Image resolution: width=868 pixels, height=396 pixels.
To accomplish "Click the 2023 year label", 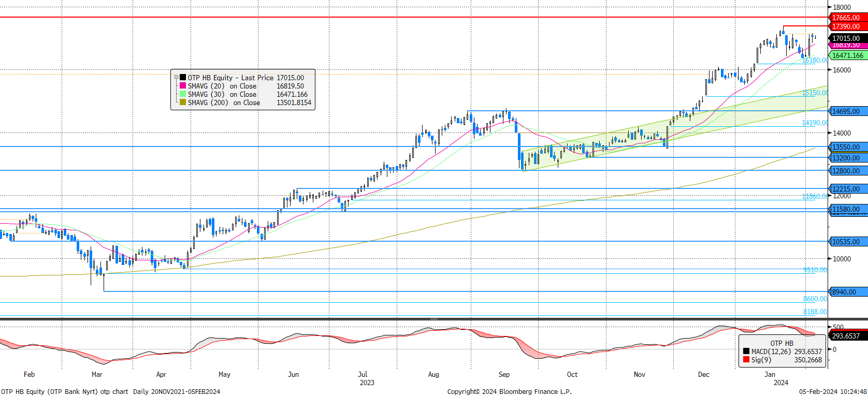I will click(367, 383).
